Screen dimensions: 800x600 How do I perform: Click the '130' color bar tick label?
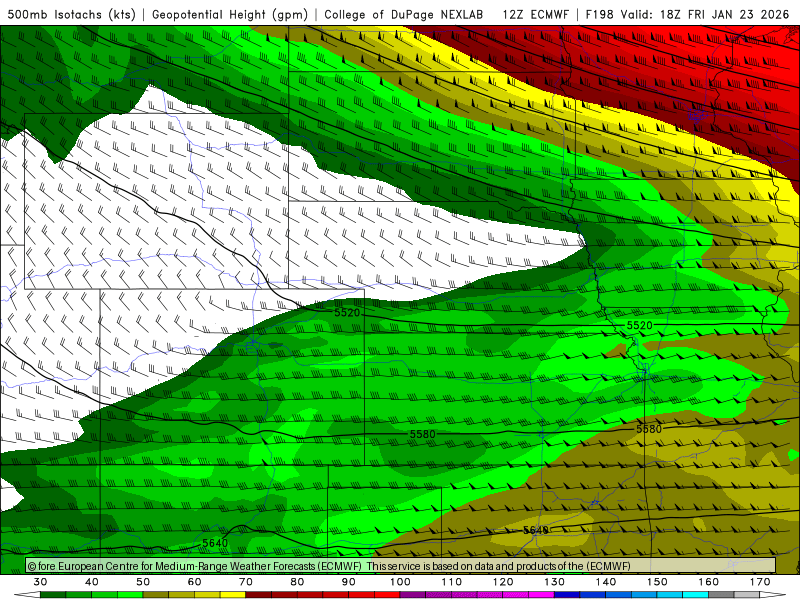(x=554, y=582)
